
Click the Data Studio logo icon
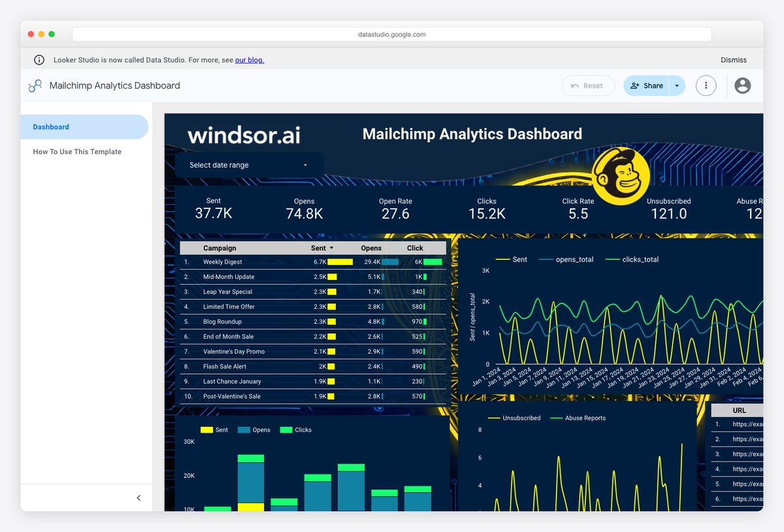[35, 86]
